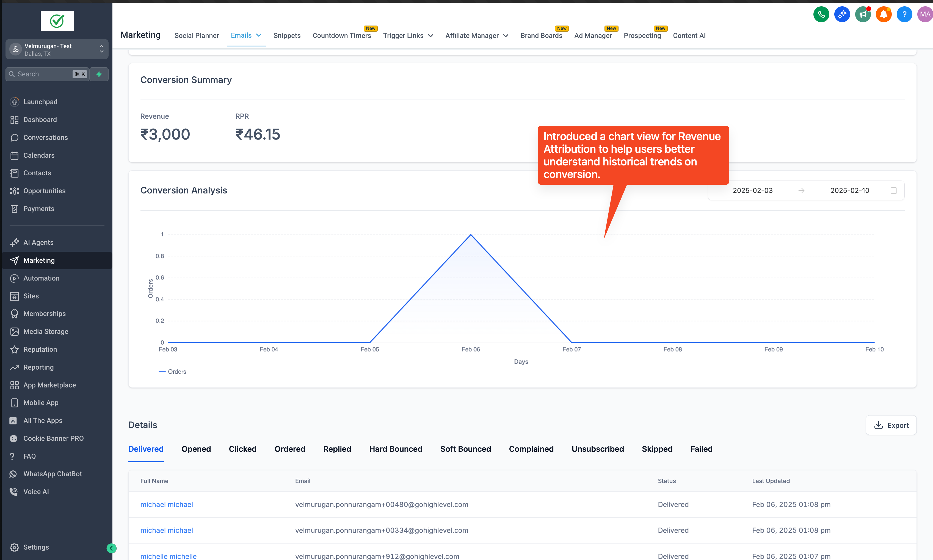Click the start date 2025-02-03 field
Image resolution: width=933 pixels, height=560 pixels.
coord(752,191)
